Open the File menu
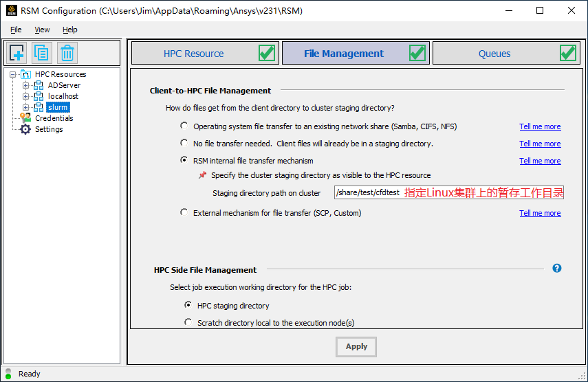The width and height of the screenshot is (588, 382). click(x=16, y=30)
